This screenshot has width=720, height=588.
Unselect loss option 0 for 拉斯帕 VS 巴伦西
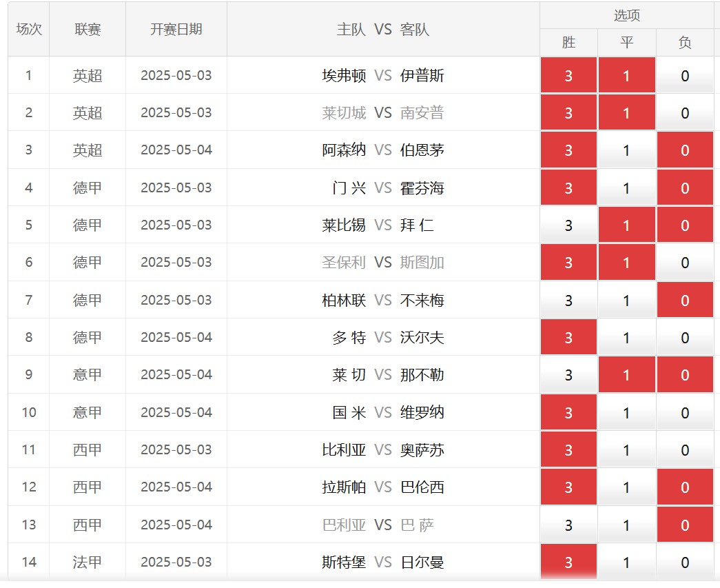[685, 487]
